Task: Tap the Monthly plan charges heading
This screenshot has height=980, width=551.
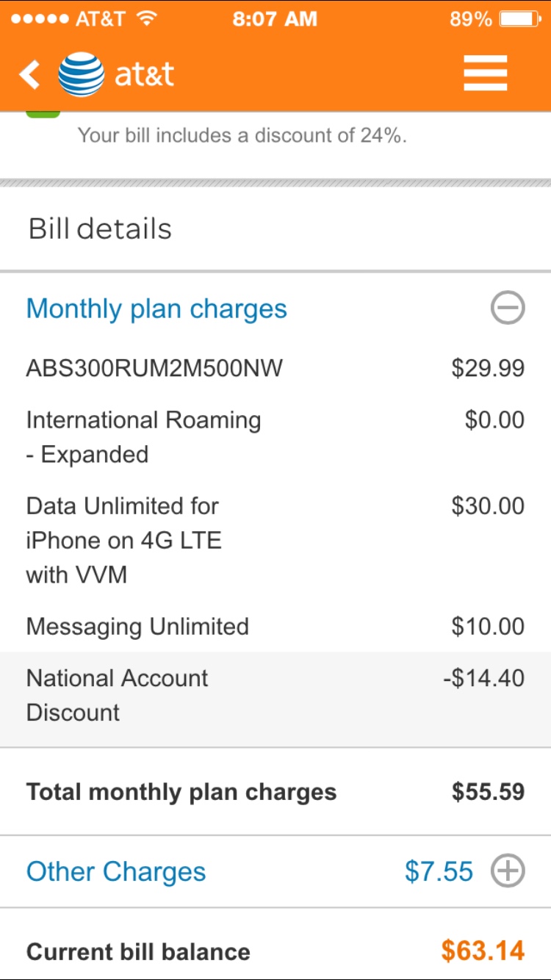Action: [156, 309]
